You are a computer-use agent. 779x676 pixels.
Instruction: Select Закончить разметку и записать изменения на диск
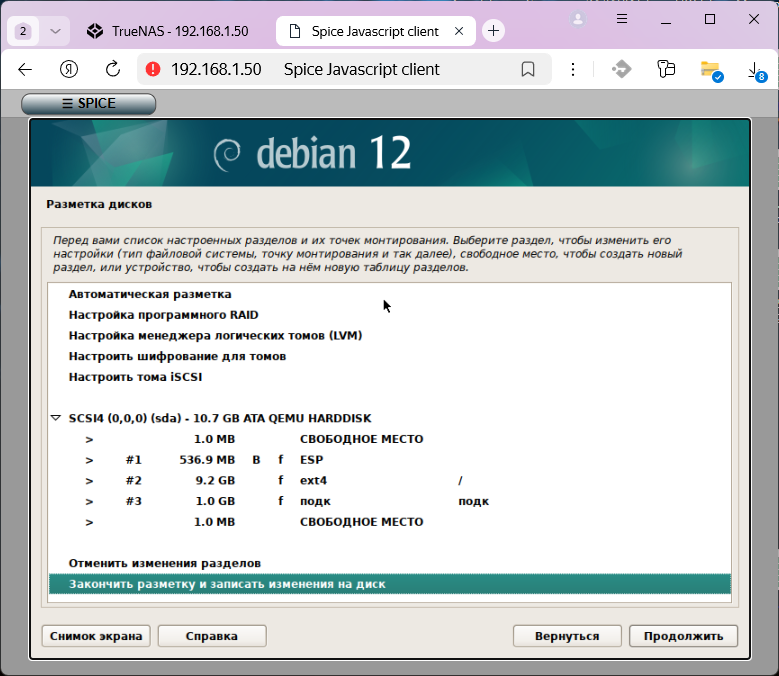click(x=390, y=584)
